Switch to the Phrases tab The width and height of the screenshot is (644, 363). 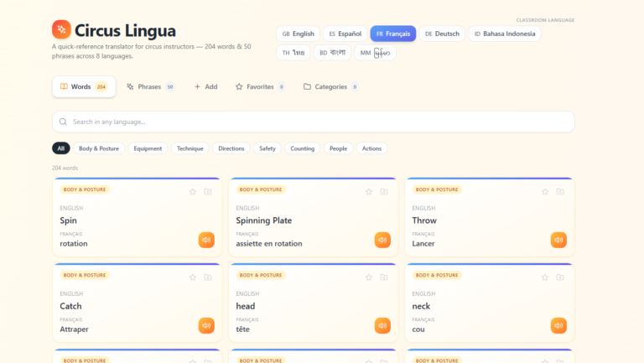150,86
